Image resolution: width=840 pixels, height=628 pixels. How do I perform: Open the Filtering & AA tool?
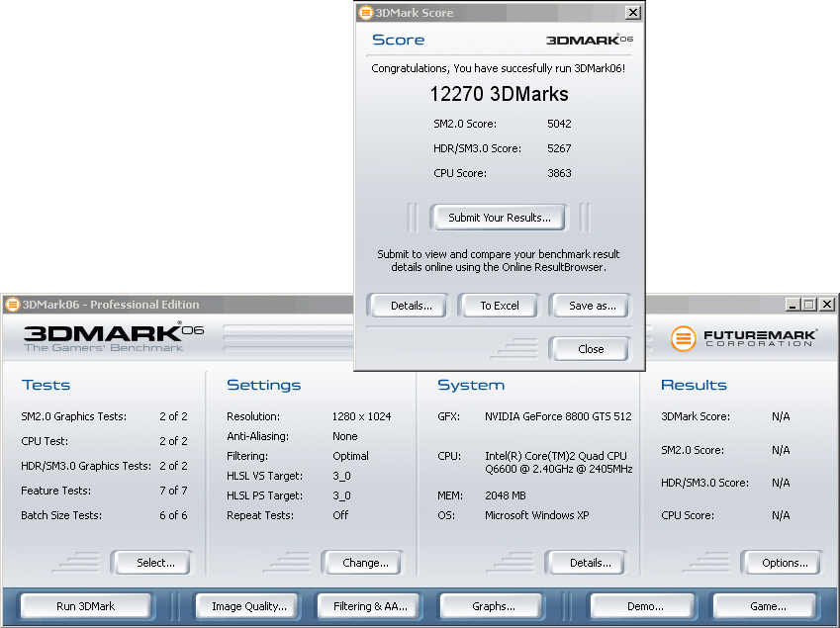[370, 606]
